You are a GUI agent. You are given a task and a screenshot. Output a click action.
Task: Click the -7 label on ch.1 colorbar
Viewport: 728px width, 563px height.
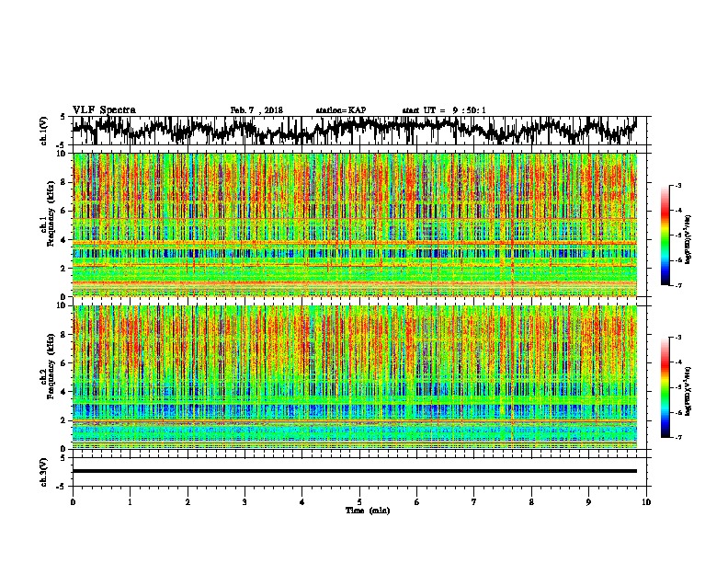point(677,285)
